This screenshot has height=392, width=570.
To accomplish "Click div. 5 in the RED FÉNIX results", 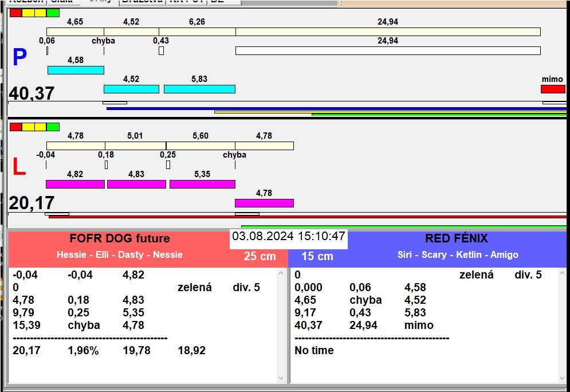I will [x=528, y=275].
